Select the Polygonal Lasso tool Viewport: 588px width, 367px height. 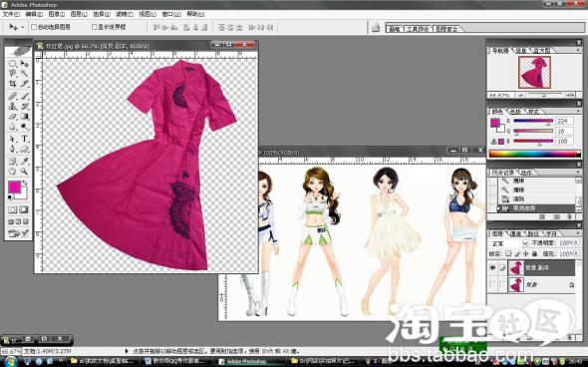tap(13, 73)
